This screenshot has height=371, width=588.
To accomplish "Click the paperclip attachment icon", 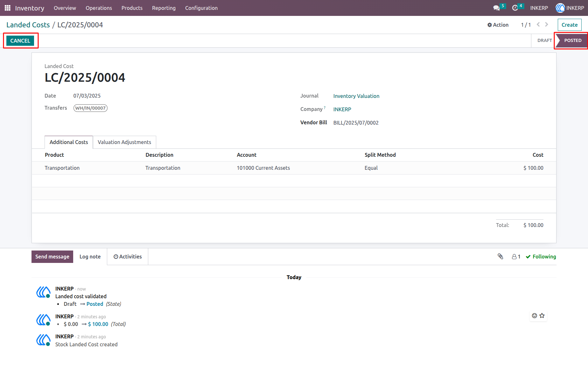I will [500, 257].
